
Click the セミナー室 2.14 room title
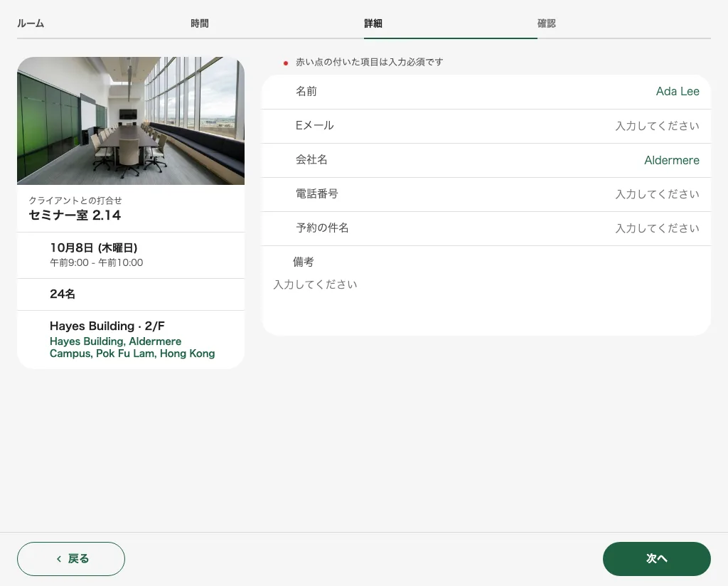[75, 215]
